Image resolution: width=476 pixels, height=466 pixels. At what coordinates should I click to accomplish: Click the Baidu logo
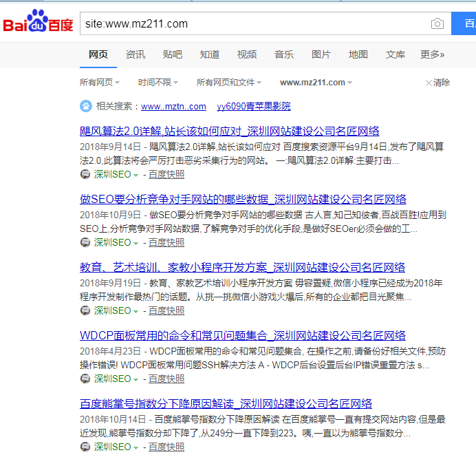coord(38,21)
